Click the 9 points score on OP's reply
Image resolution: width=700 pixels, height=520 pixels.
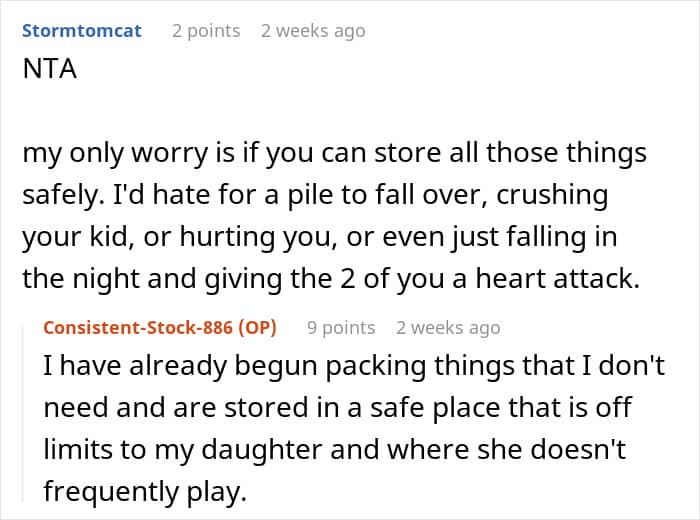coord(341,327)
